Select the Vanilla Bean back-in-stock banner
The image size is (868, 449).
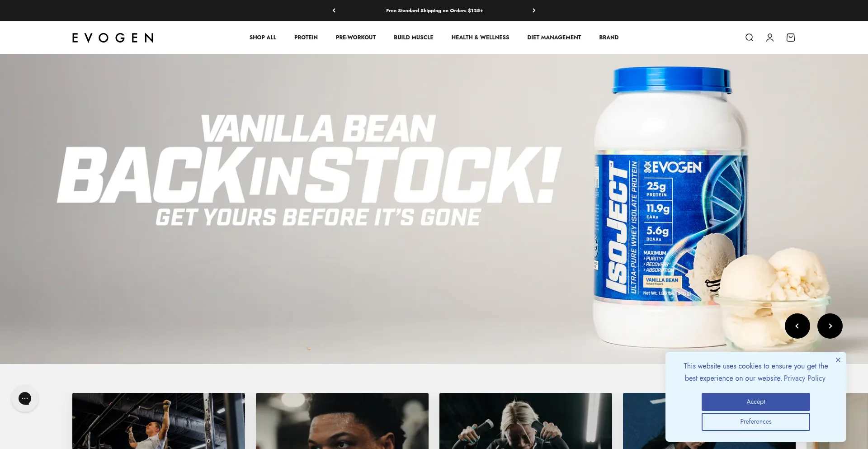(x=434, y=209)
